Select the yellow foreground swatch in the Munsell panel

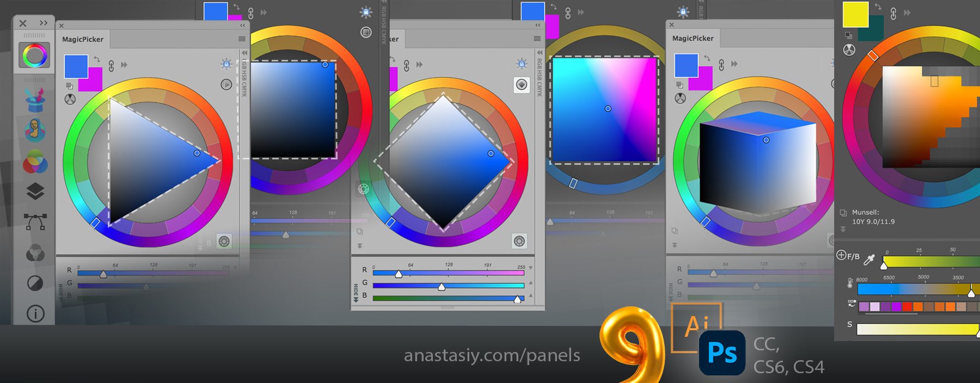[x=855, y=15]
